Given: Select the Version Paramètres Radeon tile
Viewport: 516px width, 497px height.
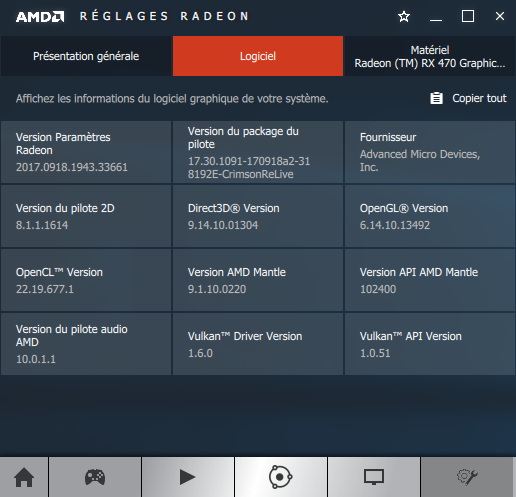Looking at the screenshot, I should tap(86, 152).
